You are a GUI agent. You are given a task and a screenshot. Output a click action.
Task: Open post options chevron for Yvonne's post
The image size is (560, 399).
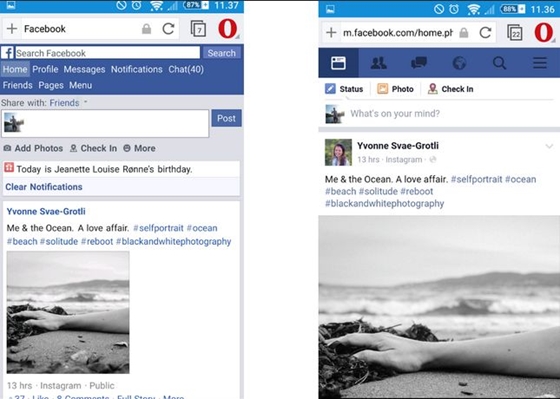pos(549,146)
